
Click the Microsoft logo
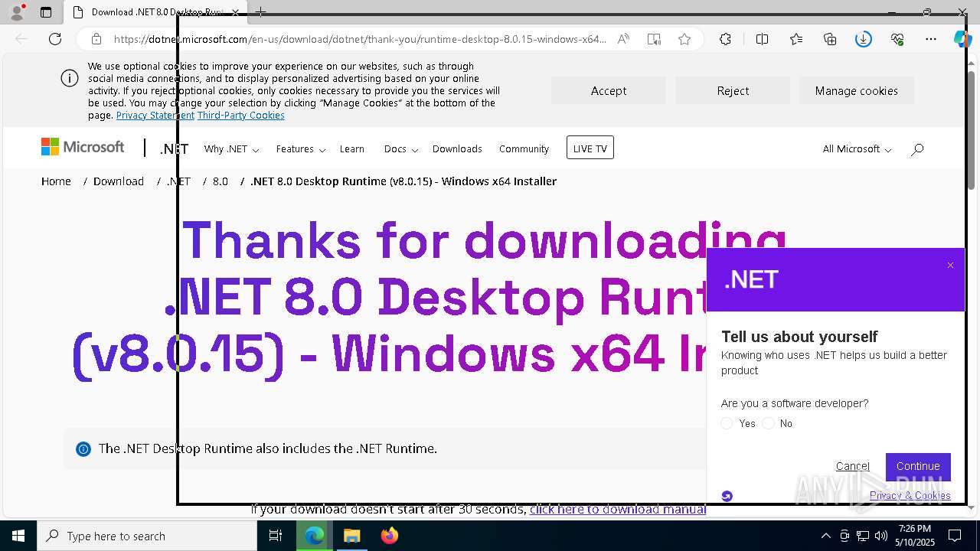(83, 147)
